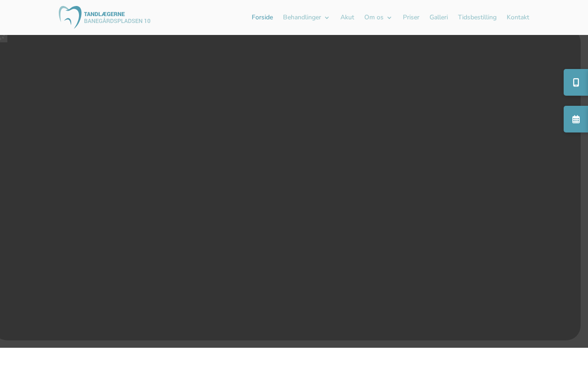The image size is (588, 368).
Task: Click the gray band beneath the hero
Action: pos(294,344)
